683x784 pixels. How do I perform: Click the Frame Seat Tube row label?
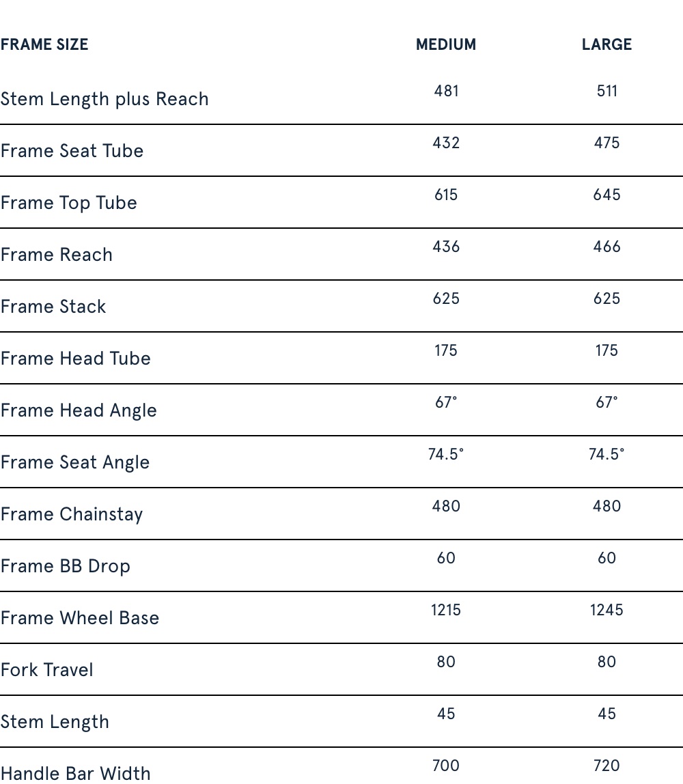pyautogui.click(x=72, y=151)
